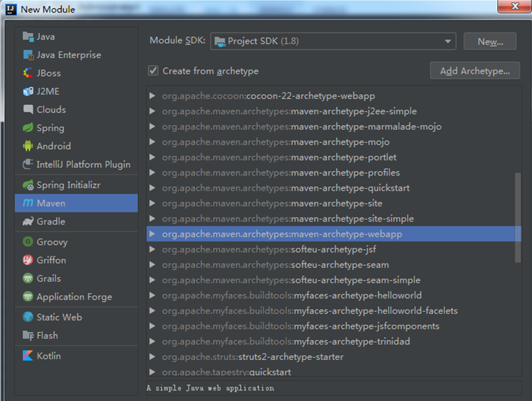Screen dimensions: 532x401
Task: Select the Spring Initializr module type
Action: pos(76,185)
